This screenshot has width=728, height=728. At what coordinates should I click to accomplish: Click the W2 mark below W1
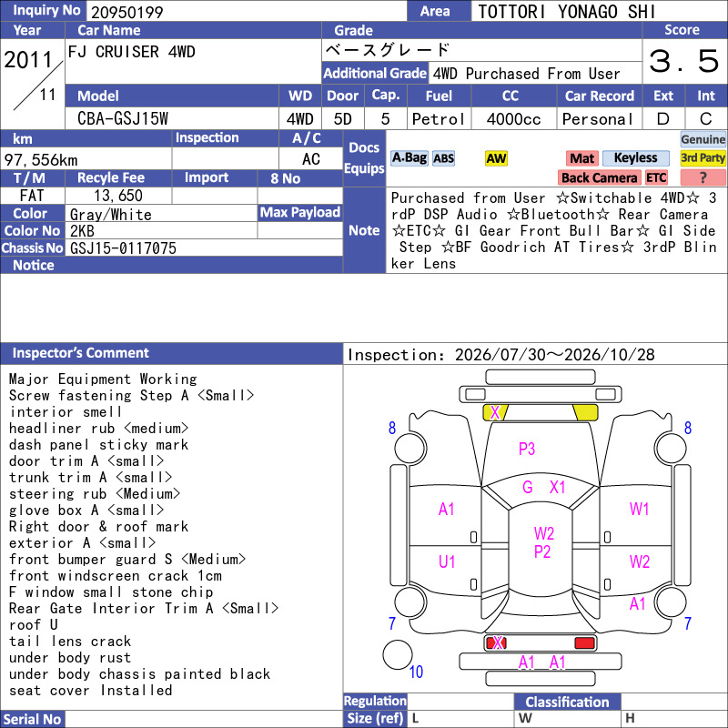pyautogui.click(x=640, y=562)
